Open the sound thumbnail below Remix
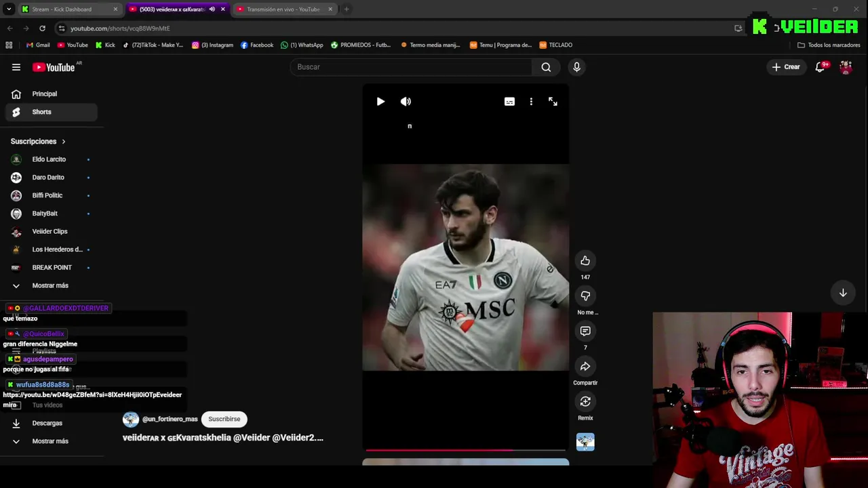The height and width of the screenshot is (488, 868). coord(585,442)
